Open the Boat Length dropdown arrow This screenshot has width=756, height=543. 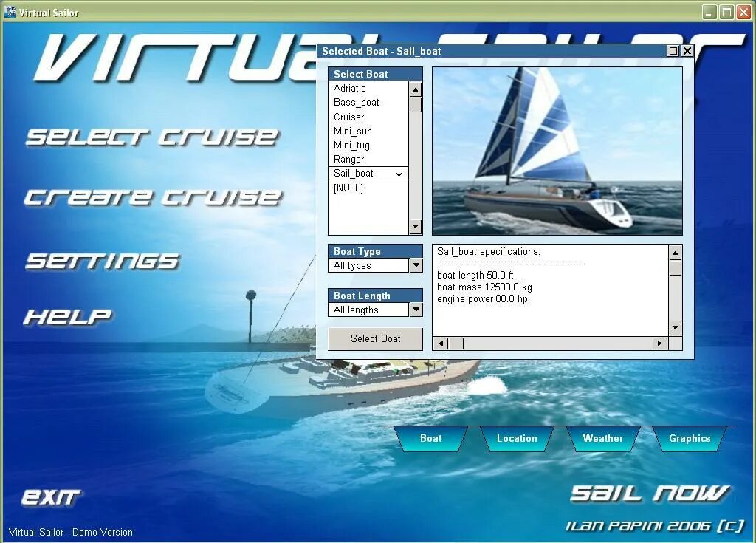pos(416,310)
